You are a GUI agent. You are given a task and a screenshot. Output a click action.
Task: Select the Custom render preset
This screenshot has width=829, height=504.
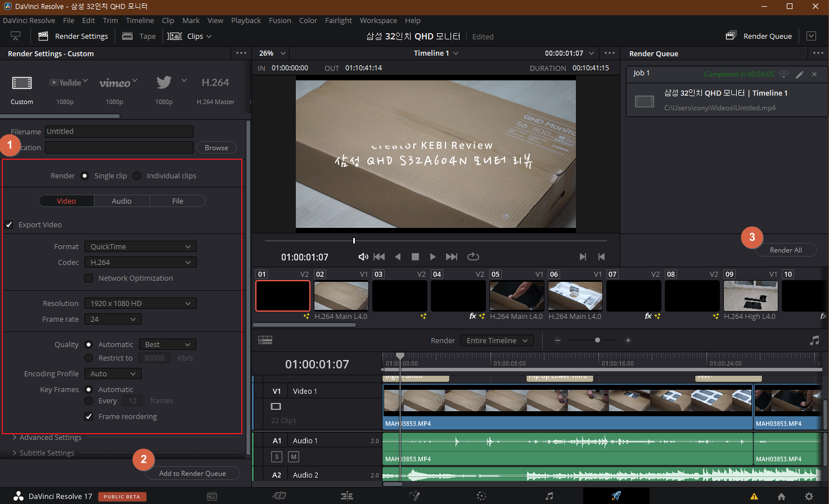point(22,89)
